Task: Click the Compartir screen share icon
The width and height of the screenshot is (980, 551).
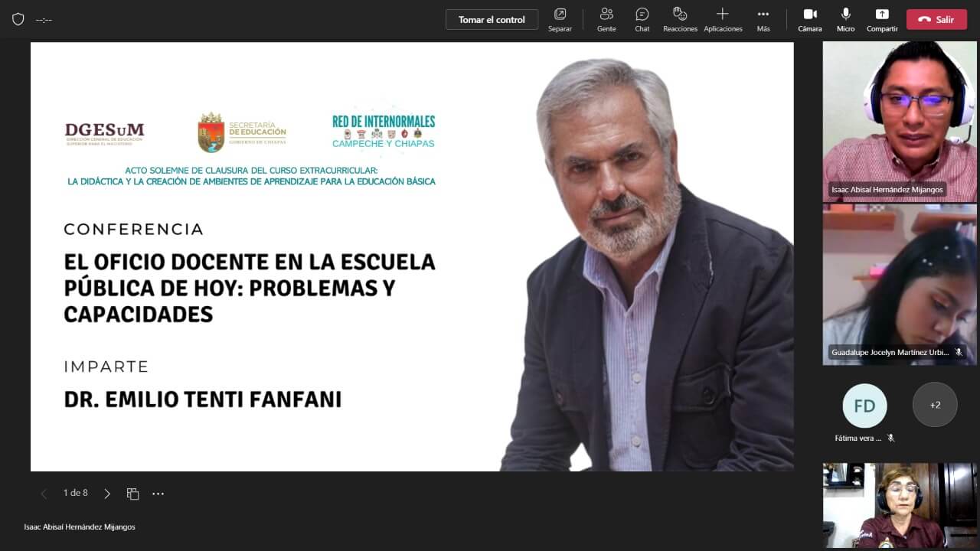Action: click(x=882, y=15)
